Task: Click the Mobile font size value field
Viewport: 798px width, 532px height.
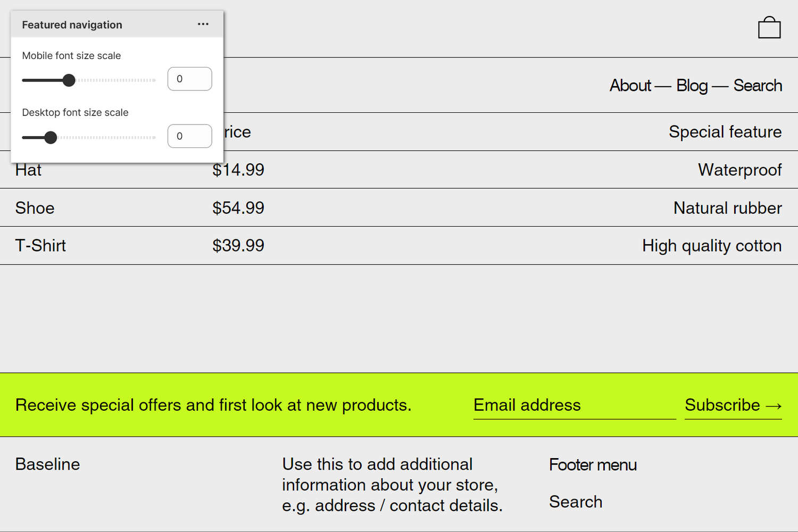Action: pos(189,78)
